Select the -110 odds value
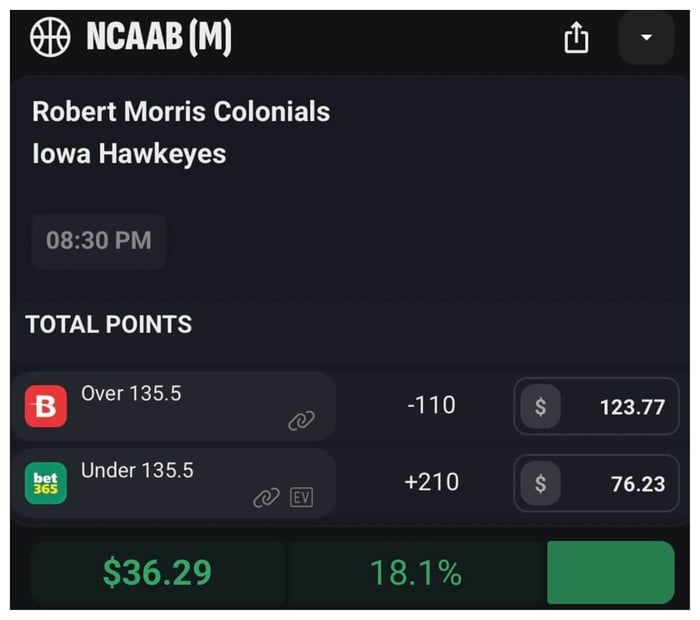The width and height of the screenshot is (700, 620). 431,405
